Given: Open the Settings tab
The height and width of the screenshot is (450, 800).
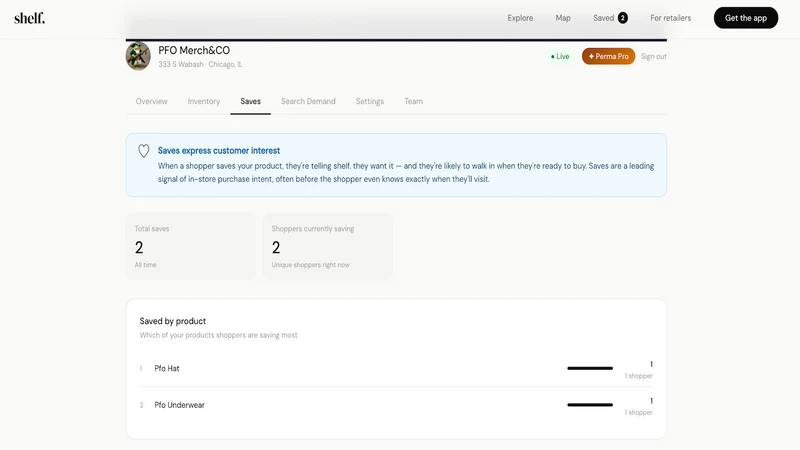Looking at the screenshot, I should pos(369,101).
